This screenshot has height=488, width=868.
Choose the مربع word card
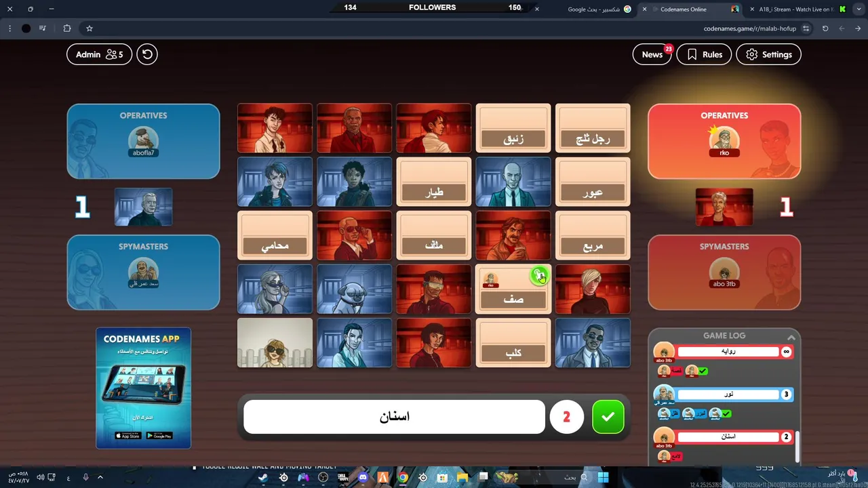coord(593,235)
